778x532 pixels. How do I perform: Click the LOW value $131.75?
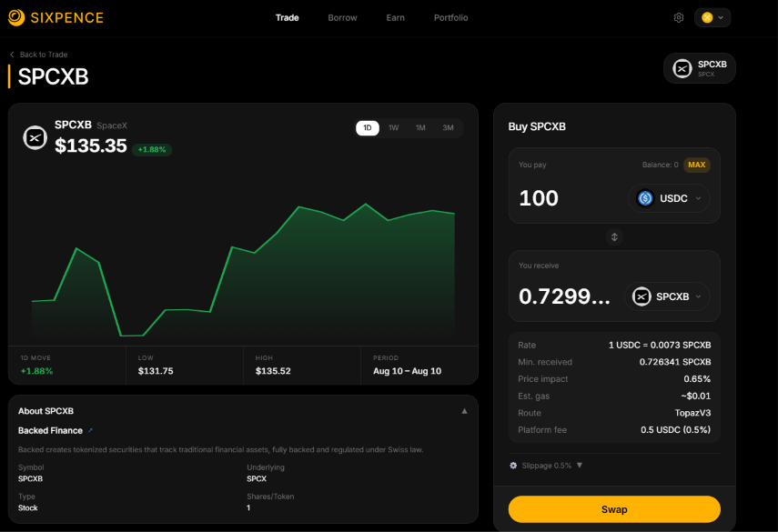156,371
